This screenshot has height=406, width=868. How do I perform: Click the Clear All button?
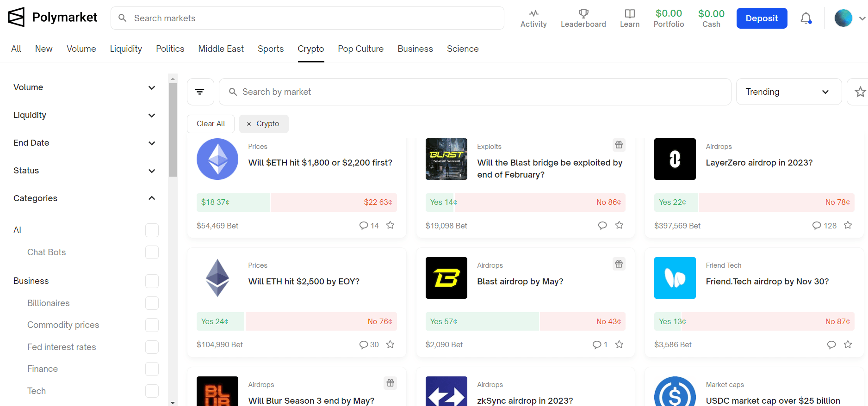pos(211,124)
